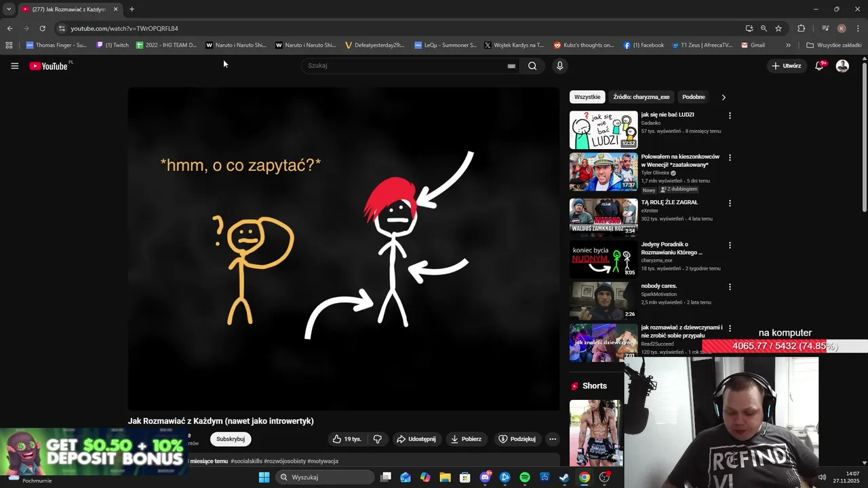Like the video with 19 tys. thumbs up
This screenshot has height=488, width=868.
tap(347, 439)
